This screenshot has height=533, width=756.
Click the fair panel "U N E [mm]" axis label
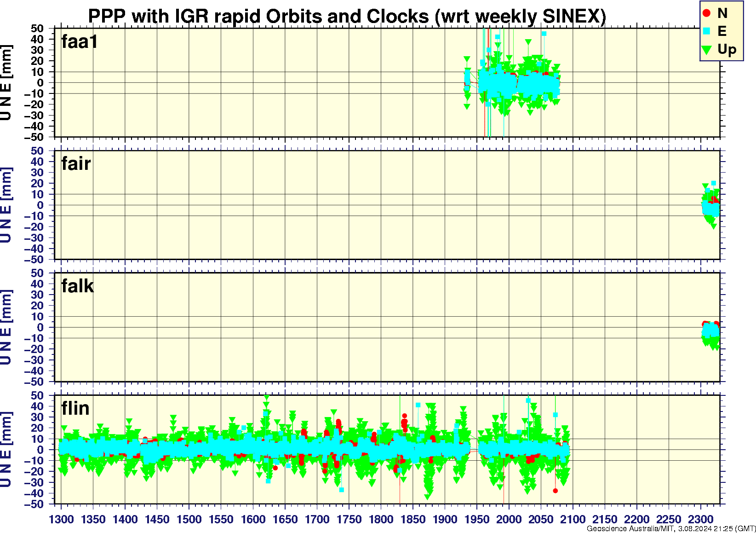[x=6, y=205]
